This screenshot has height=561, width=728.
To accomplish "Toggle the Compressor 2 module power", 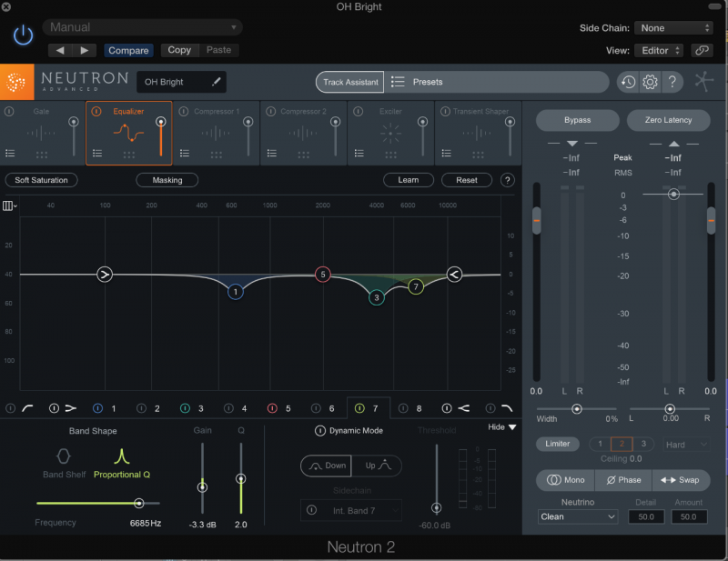I will (x=270, y=111).
